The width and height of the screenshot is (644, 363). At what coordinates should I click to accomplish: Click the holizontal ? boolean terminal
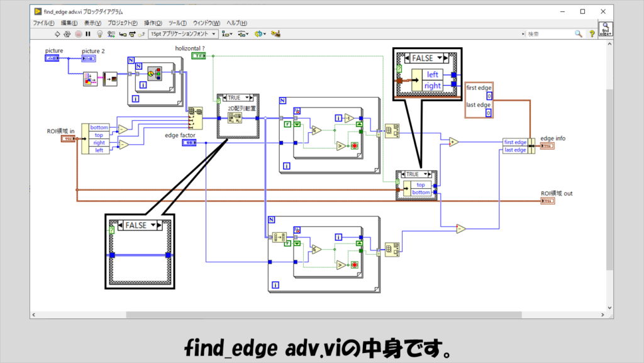(198, 56)
